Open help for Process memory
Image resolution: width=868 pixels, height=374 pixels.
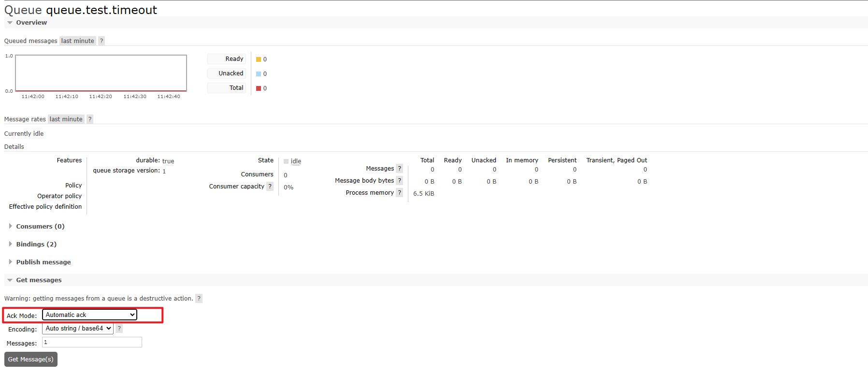(400, 193)
